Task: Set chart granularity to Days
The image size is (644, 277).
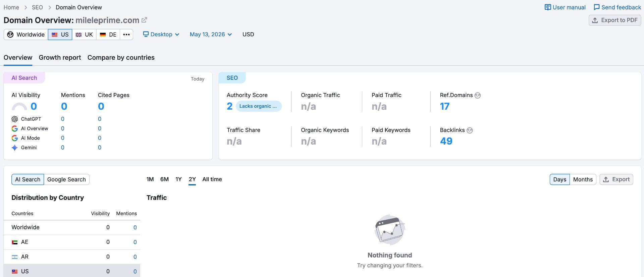Action: coord(559,179)
